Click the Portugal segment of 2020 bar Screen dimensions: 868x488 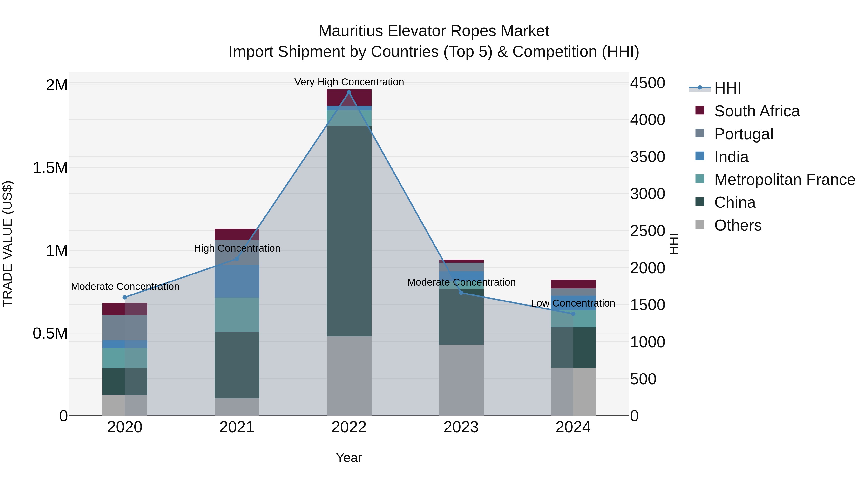tap(125, 328)
